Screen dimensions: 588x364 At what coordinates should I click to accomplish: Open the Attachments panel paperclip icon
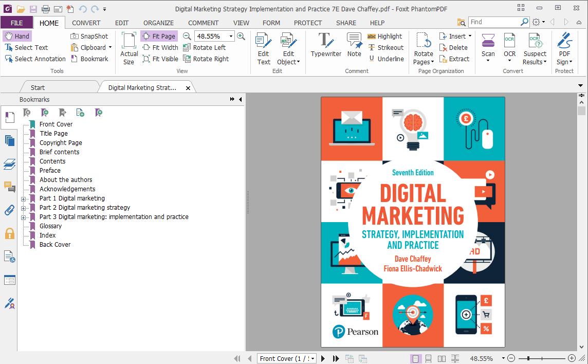pos(9,210)
